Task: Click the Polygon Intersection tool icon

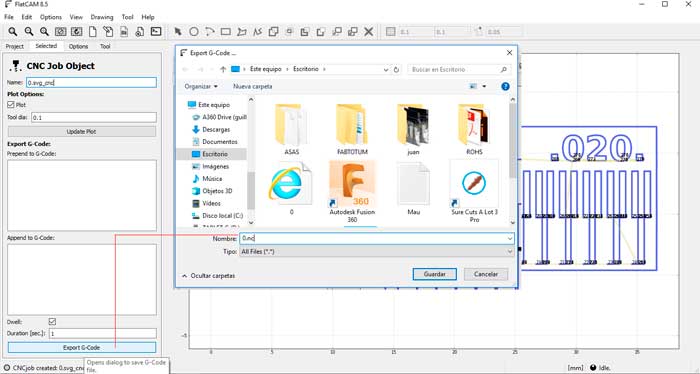Action: pos(289,32)
